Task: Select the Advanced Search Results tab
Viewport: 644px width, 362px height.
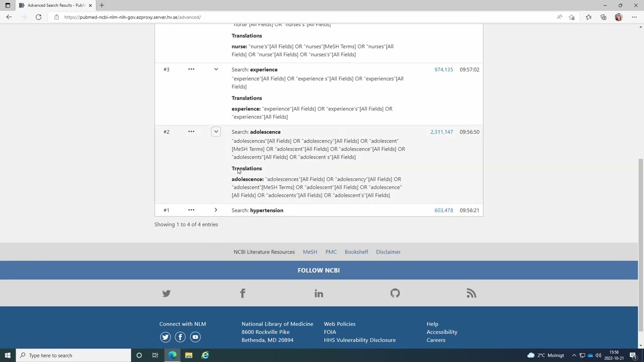Action: [x=55, y=6]
